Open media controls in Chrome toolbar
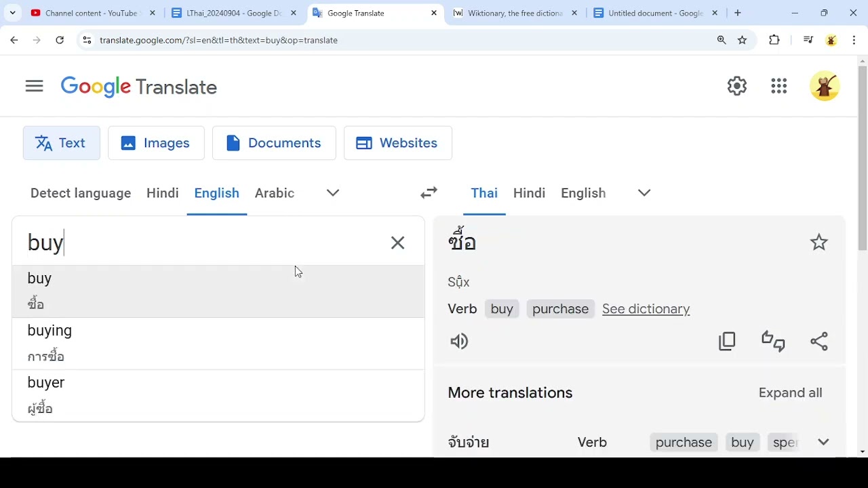This screenshot has width=868, height=488. pos(808,40)
